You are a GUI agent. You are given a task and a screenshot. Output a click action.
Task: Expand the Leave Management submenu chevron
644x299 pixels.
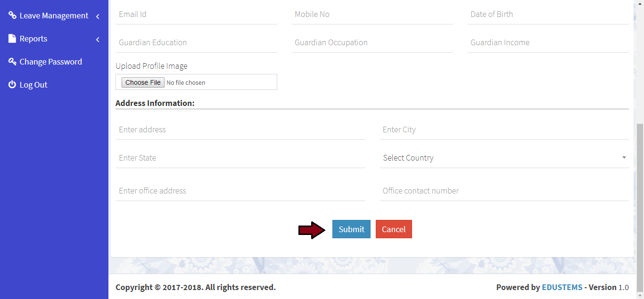pos(98,16)
